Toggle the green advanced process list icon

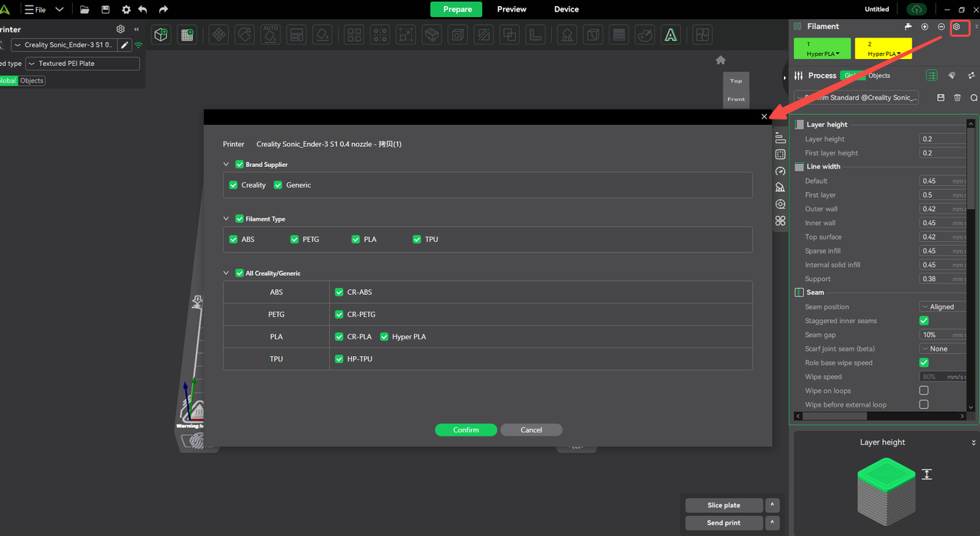coord(932,75)
